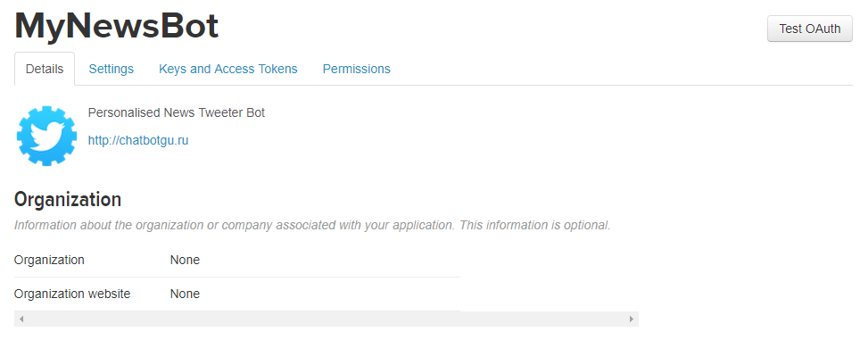Click the Organization website field label
This screenshot has height=340, width=868.
(72, 294)
